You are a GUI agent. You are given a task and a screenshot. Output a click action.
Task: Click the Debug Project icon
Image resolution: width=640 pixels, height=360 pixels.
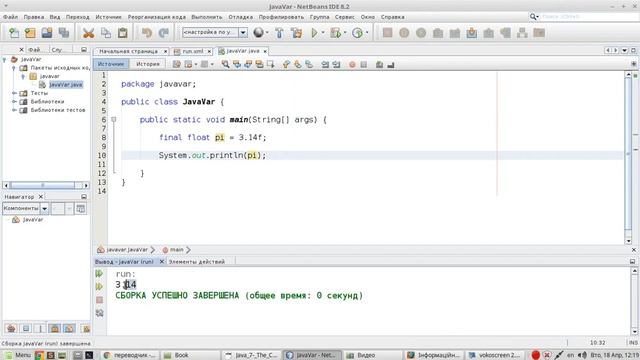336,33
